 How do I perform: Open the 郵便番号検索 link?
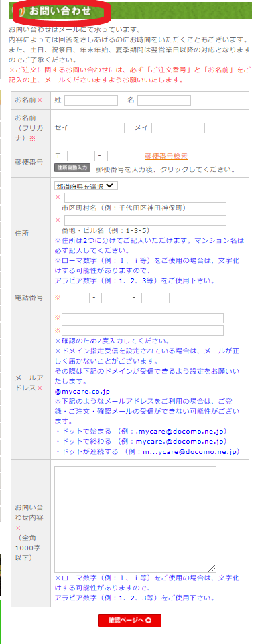pyautogui.click(x=166, y=156)
